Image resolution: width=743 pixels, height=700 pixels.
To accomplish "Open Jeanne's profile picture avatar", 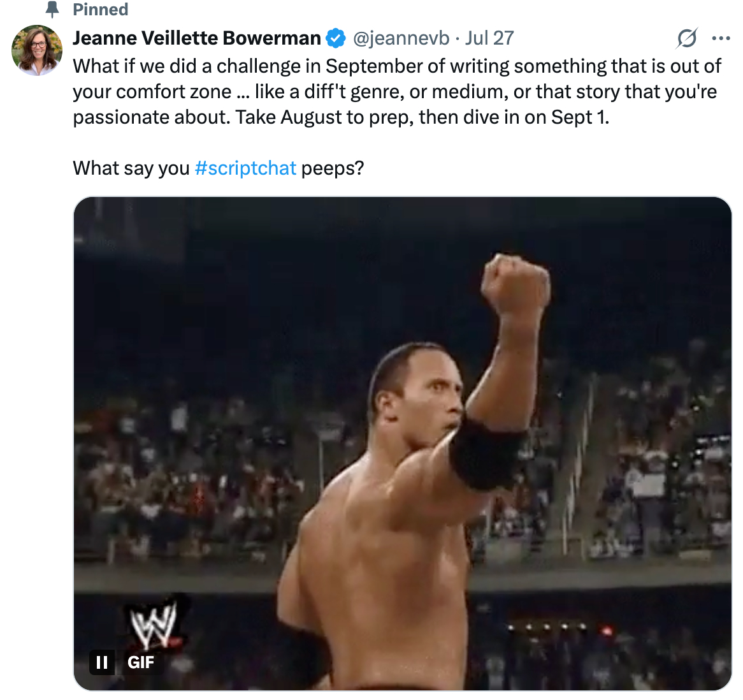I will click(37, 50).
